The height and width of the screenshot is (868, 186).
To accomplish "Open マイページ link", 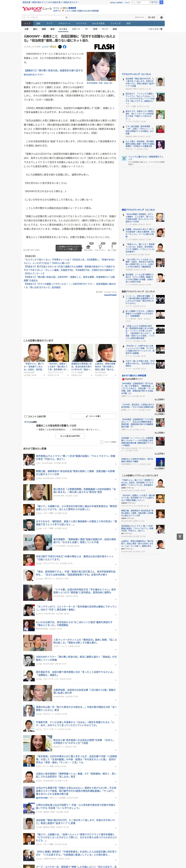I will point(139,18).
